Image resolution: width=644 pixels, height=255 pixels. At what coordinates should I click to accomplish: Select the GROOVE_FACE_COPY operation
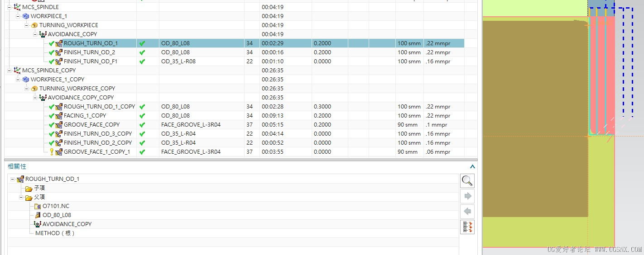tap(91, 124)
